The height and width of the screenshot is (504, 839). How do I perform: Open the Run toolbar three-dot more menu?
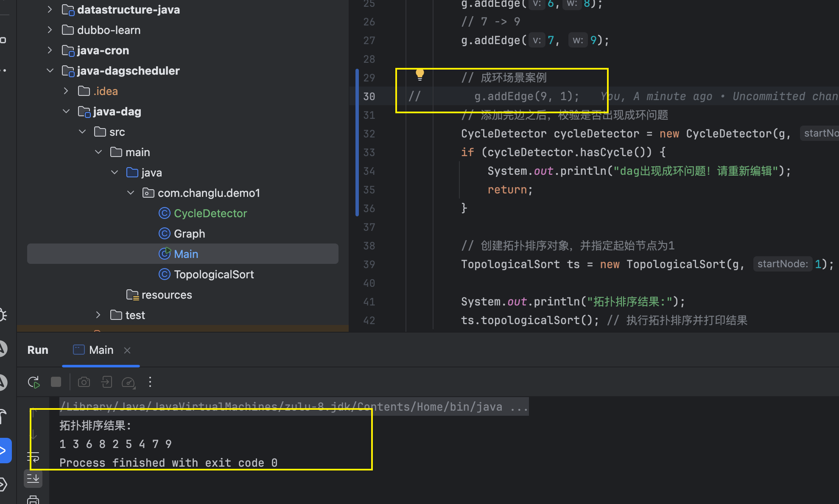coord(150,382)
